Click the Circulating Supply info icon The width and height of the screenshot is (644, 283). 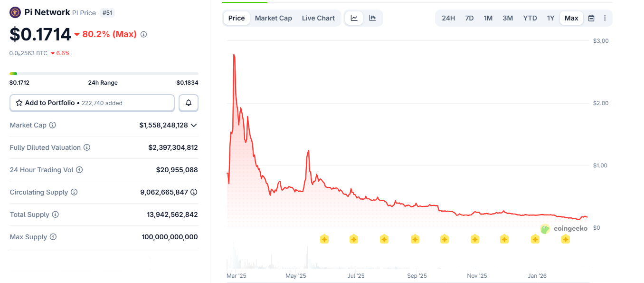pos(74,192)
